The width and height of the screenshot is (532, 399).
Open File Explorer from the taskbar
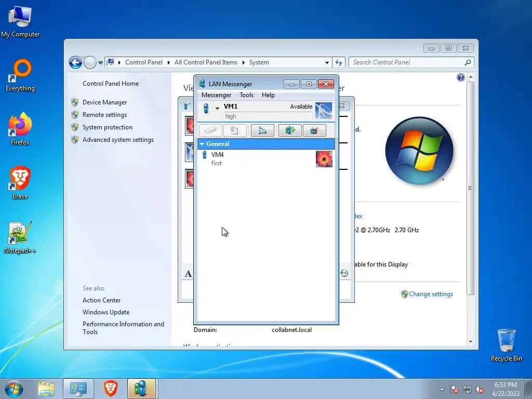[x=46, y=389]
